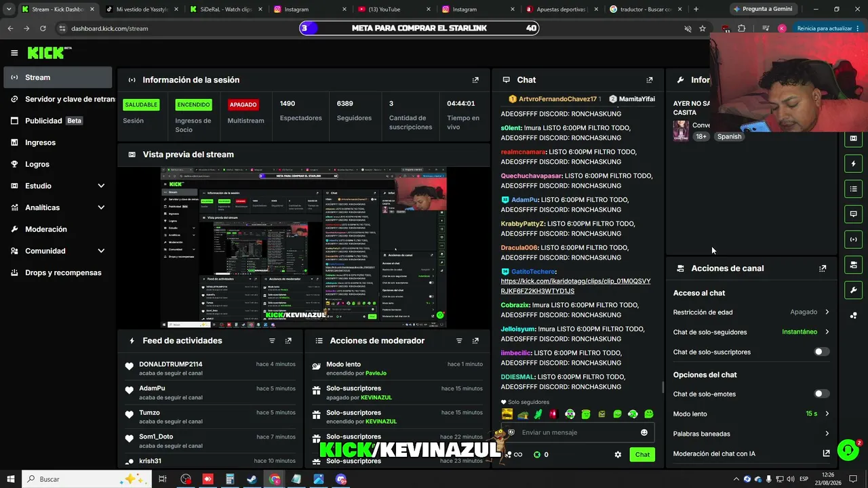
Task: Click the chat bubble icon in right sidebar
Action: (853, 214)
